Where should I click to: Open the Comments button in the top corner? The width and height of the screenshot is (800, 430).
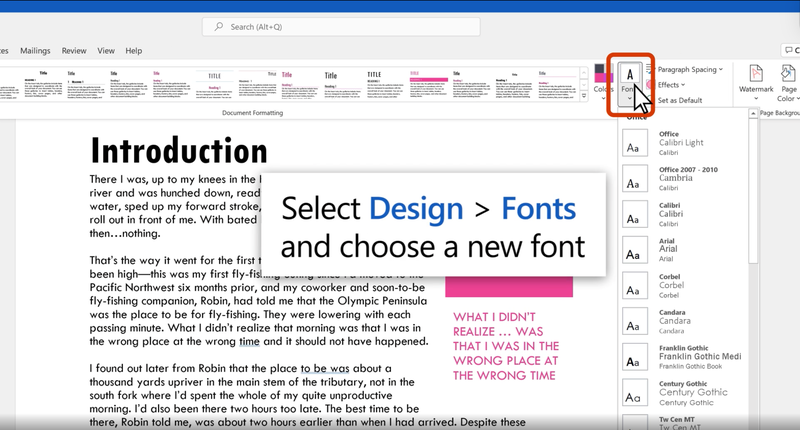[791, 50]
